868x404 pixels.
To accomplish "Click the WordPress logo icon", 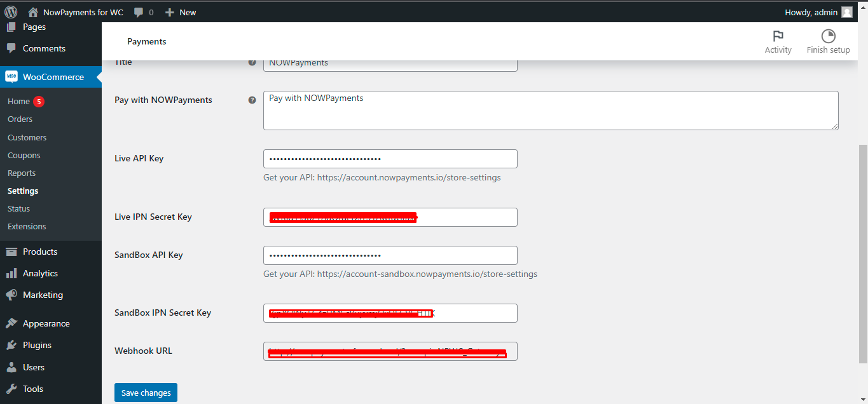I will pyautogui.click(x=11, y=12).
